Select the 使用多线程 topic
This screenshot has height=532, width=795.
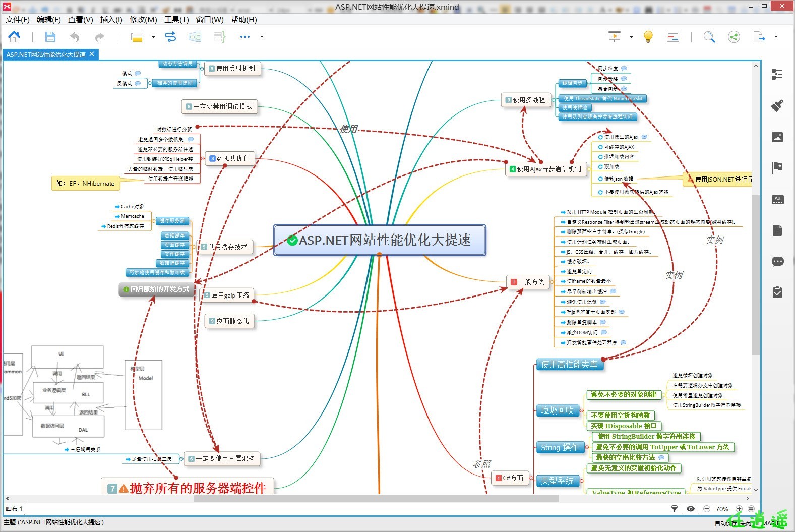pyautogui.click(x=525, y=100)
